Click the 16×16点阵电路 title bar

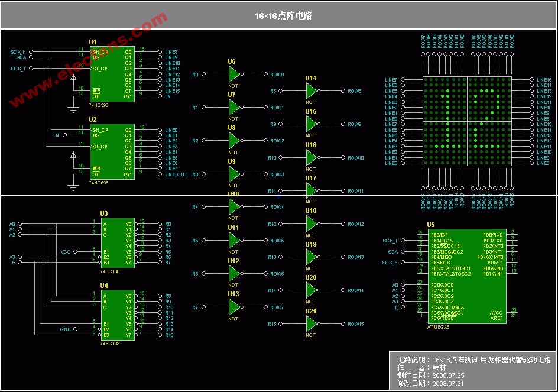(x=279, y=16)
